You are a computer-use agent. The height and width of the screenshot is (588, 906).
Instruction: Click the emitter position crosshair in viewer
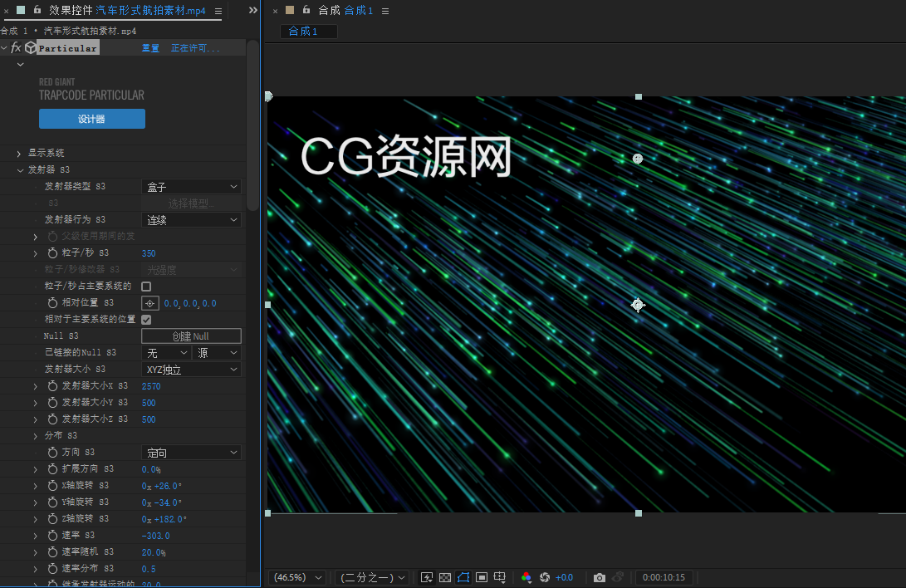(x=637, y=305)
